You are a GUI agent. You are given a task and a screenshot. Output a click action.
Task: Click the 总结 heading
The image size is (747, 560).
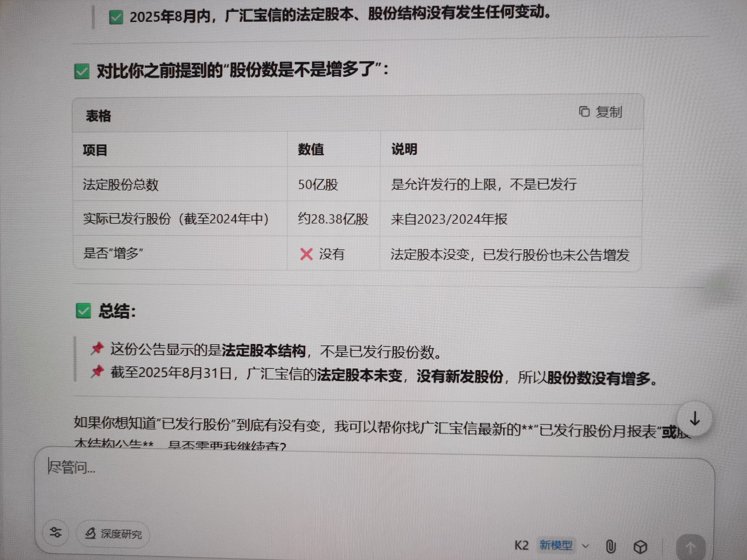point(117,311)
